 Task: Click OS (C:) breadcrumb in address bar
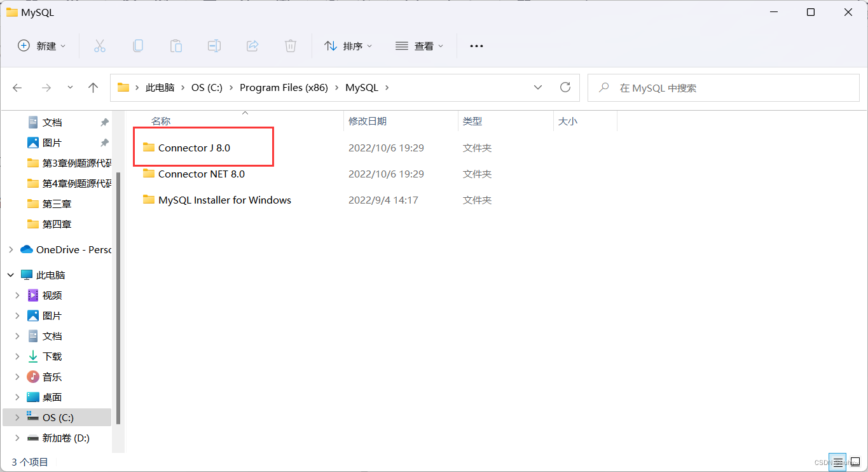click(207, 88)
